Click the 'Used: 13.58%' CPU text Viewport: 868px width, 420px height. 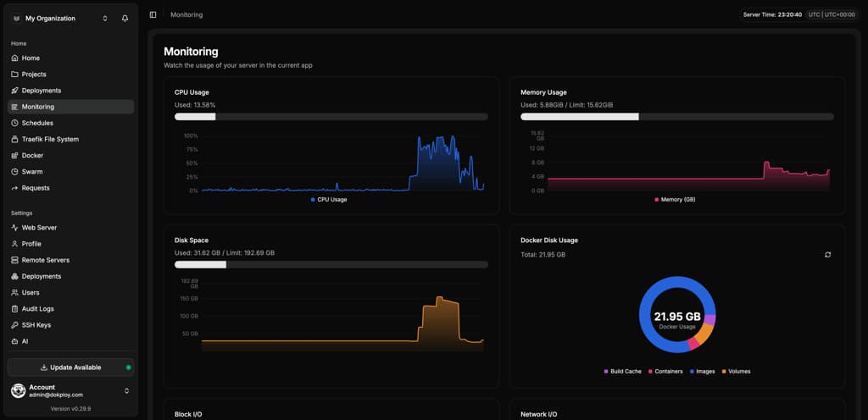pos(195,105)
